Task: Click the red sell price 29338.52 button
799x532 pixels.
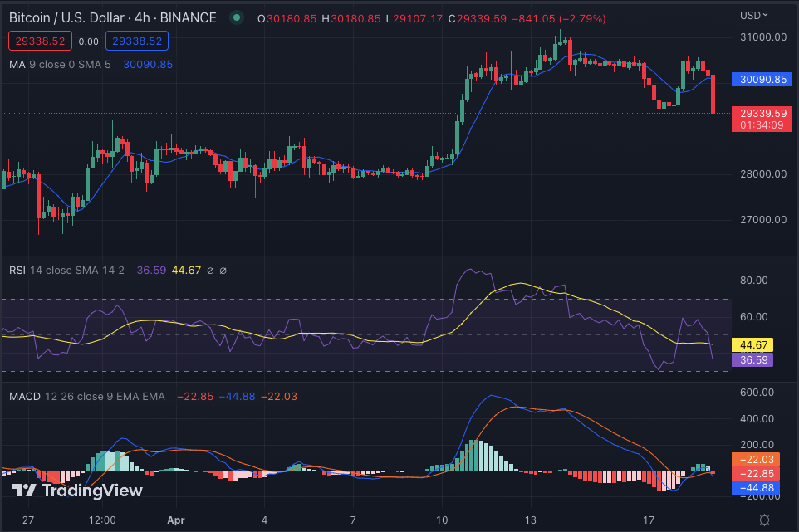Action: click(40, 41)
